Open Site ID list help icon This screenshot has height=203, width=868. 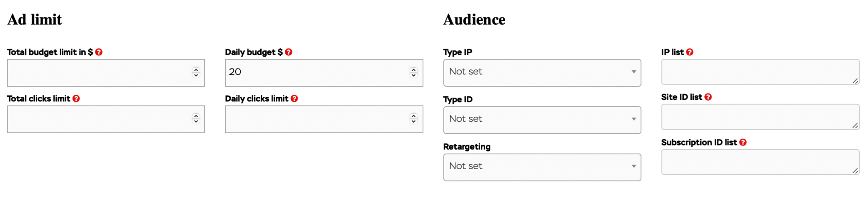[708, 97]
